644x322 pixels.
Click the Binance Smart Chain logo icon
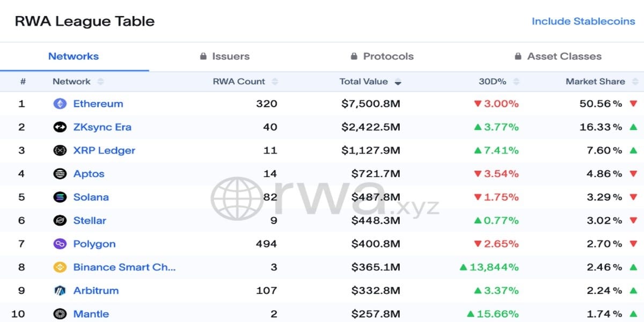(x=60, y=267)
